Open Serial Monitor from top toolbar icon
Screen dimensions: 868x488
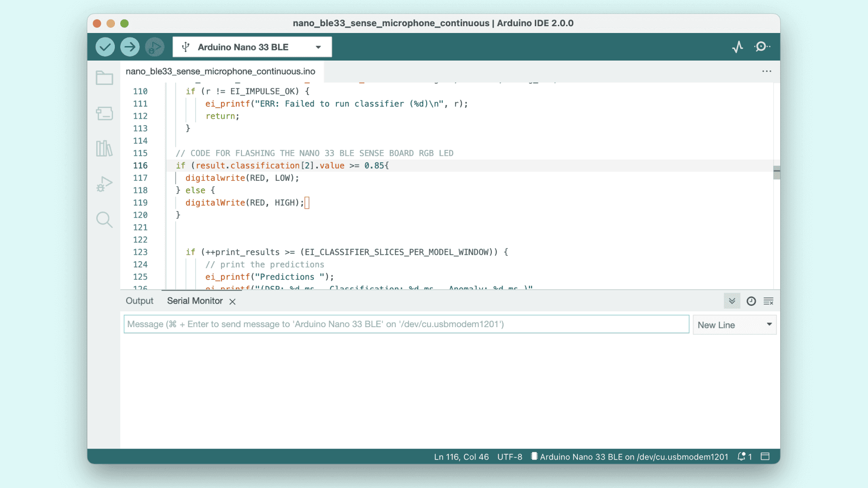762,47
